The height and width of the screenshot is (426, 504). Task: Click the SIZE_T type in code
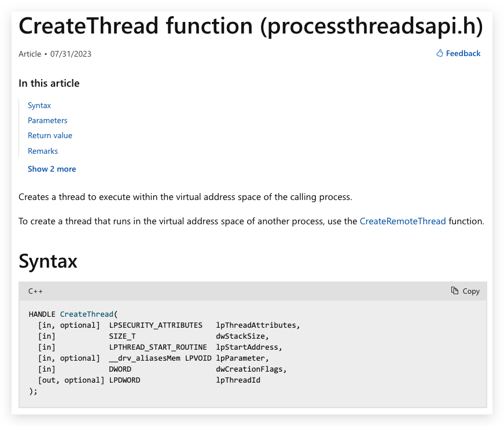click(x=122, y=336)
